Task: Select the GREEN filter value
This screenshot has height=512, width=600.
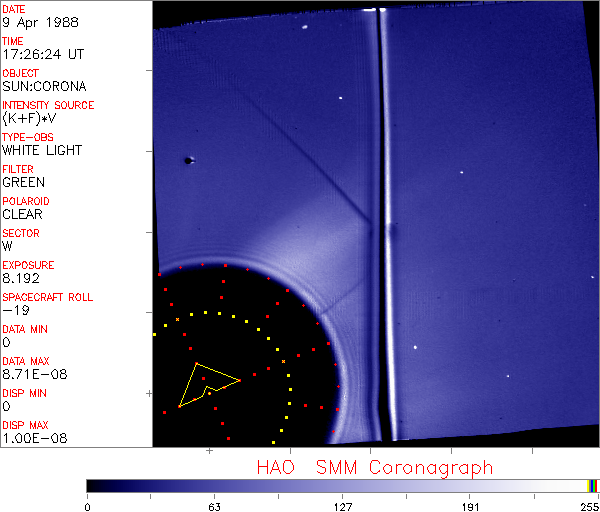Action: click(x=23, y=183)
